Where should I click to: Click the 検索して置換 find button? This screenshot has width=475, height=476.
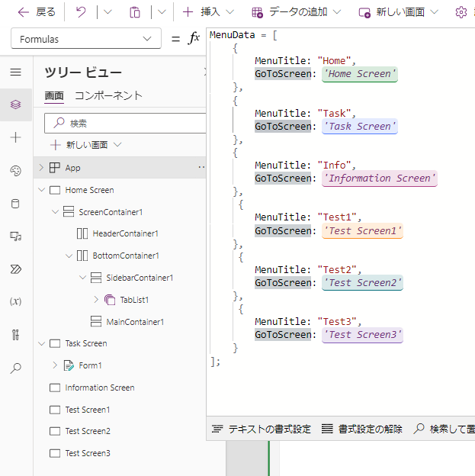pyautogui.click(x=444, y=429)
